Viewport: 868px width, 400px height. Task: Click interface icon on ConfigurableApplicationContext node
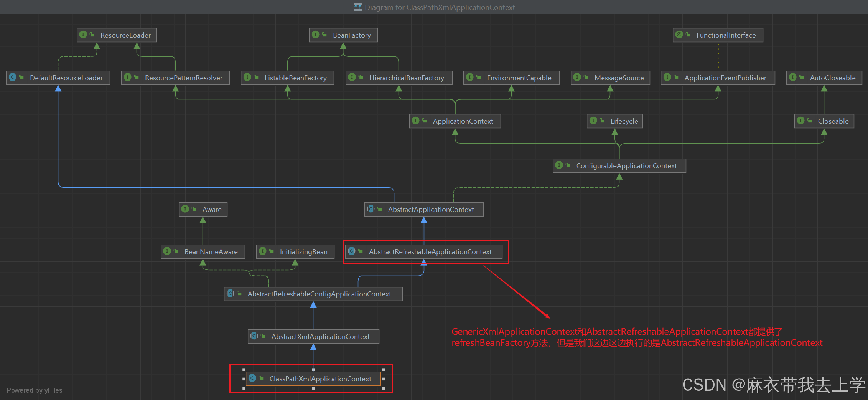coord(559,165)
